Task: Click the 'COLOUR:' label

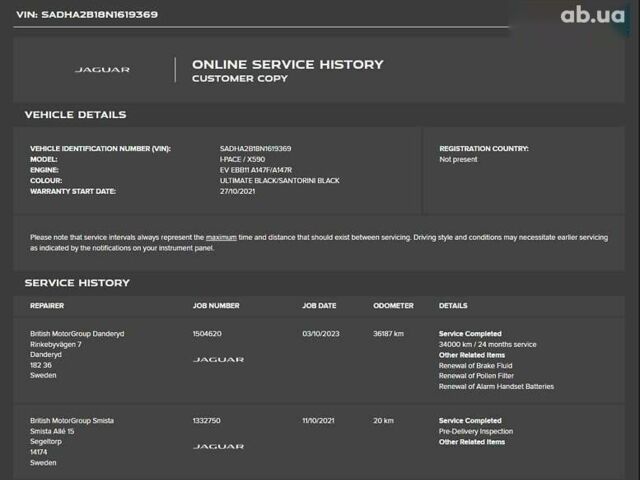Action: (46, 180)
